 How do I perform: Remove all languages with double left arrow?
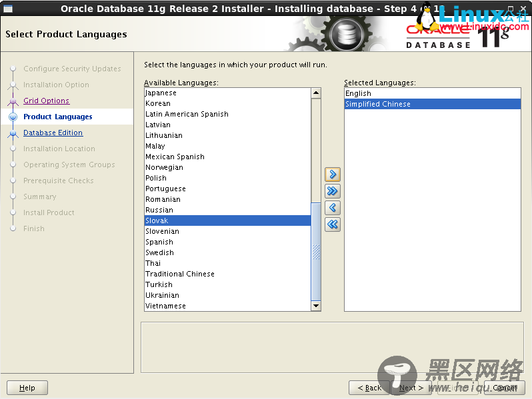pos(333,224)
